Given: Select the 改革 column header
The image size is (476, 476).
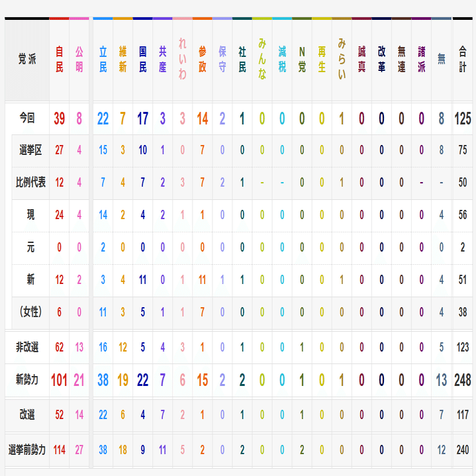Looking at the screenshot, I should [x=381, y=59].
